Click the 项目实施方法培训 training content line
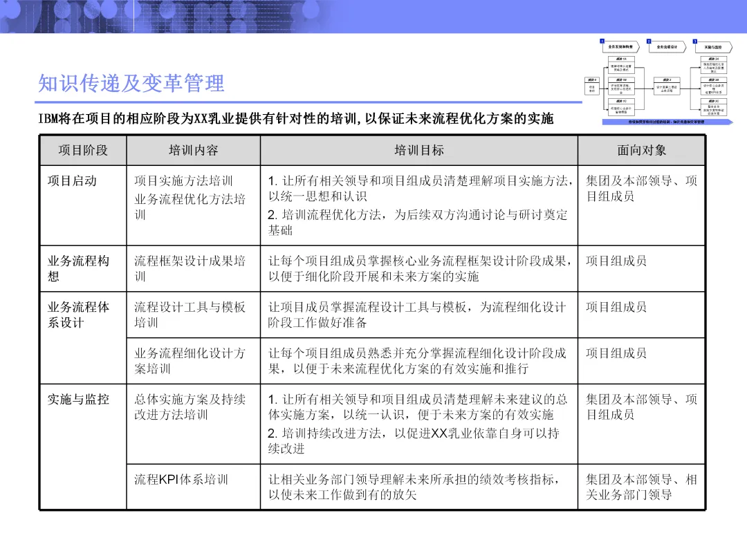Viewport: 747px width, 560px height. (183, 181)
